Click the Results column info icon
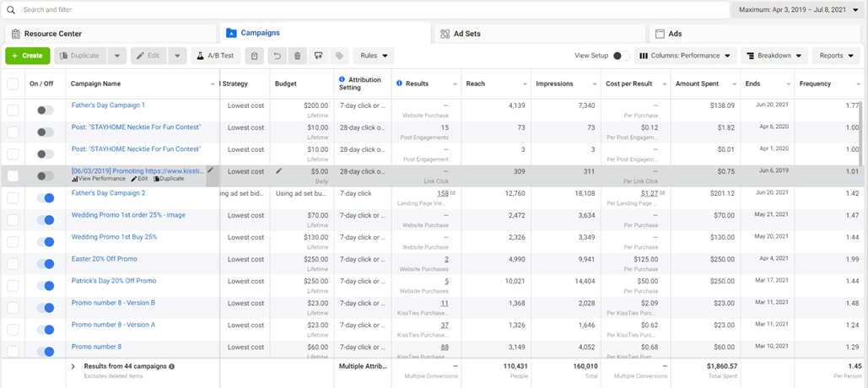Screen dimensions: 868x388 [399, 84]
